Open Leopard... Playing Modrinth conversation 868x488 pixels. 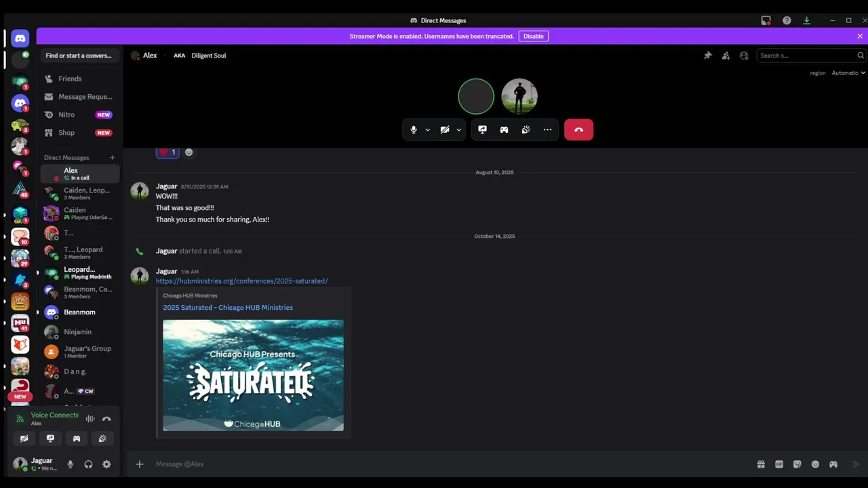[x=80, y=272]
